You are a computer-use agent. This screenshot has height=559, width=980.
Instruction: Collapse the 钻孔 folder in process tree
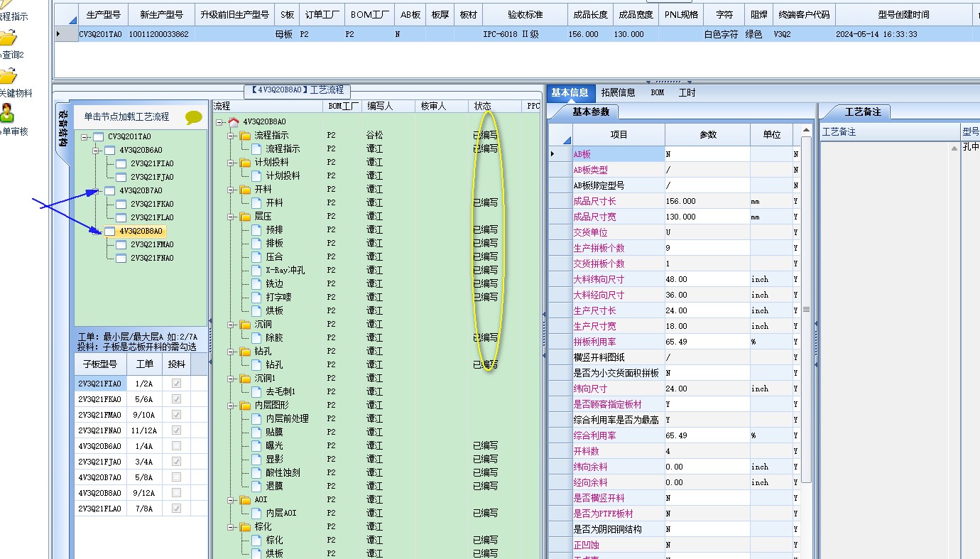pos(231,352)
